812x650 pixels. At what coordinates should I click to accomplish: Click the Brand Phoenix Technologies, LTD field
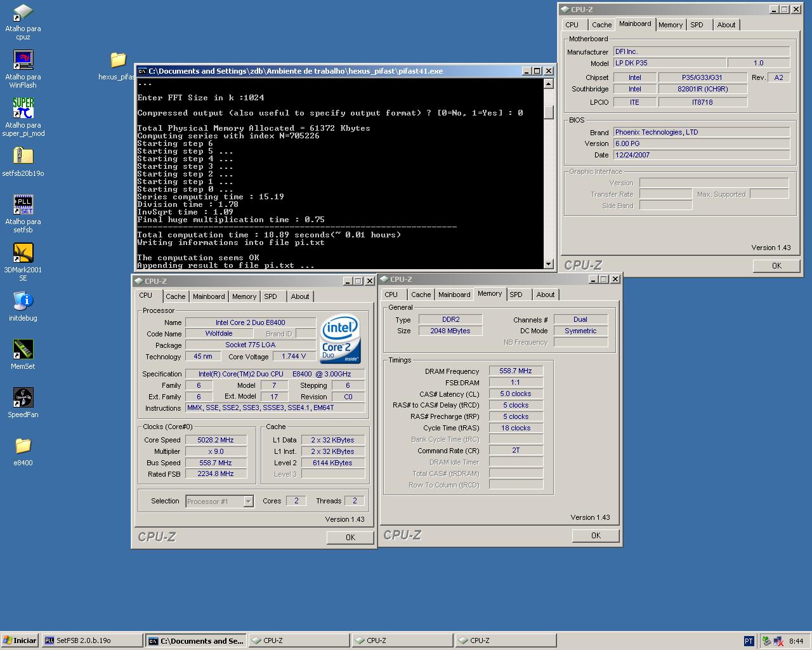coord(702,133)
